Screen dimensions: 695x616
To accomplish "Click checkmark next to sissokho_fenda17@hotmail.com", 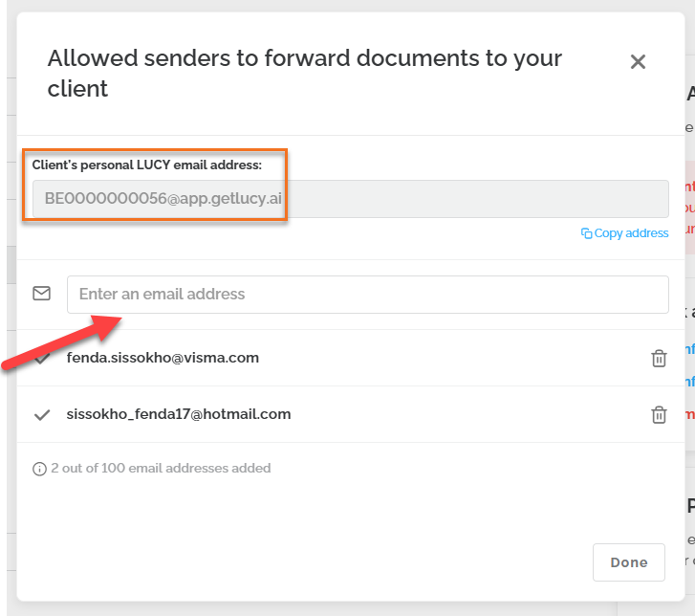I will coord(42,415).
